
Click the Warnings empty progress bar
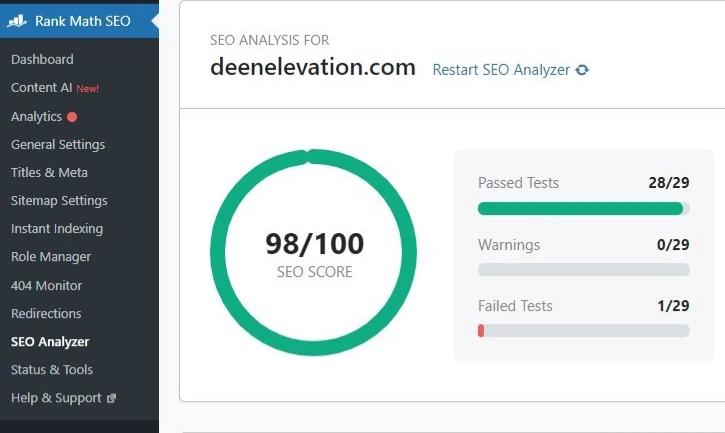584,270
